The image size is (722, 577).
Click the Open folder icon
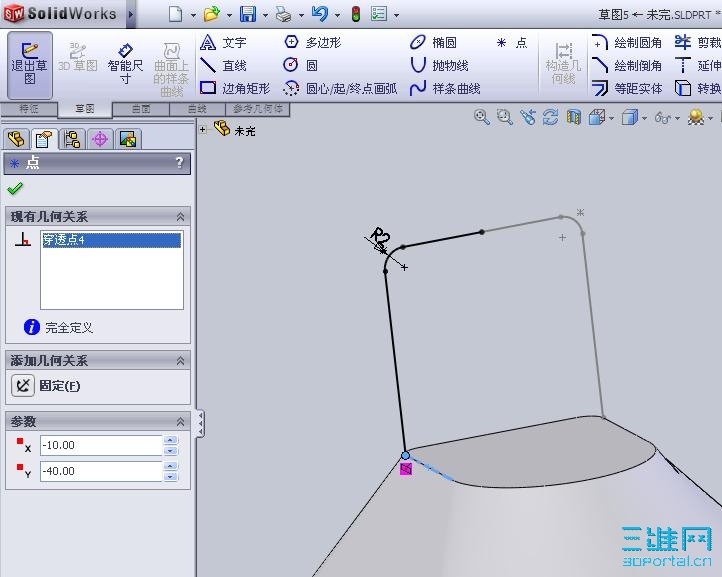(x=211, y=14)
